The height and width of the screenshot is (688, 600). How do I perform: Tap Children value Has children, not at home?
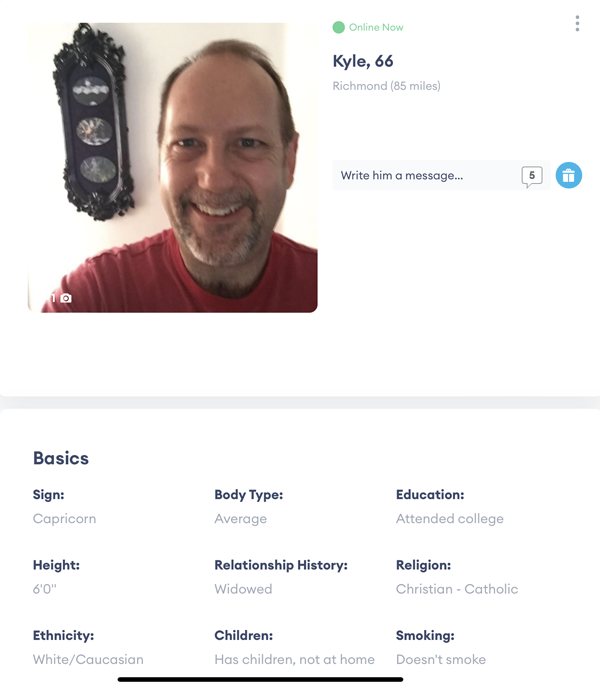point(295,659)
